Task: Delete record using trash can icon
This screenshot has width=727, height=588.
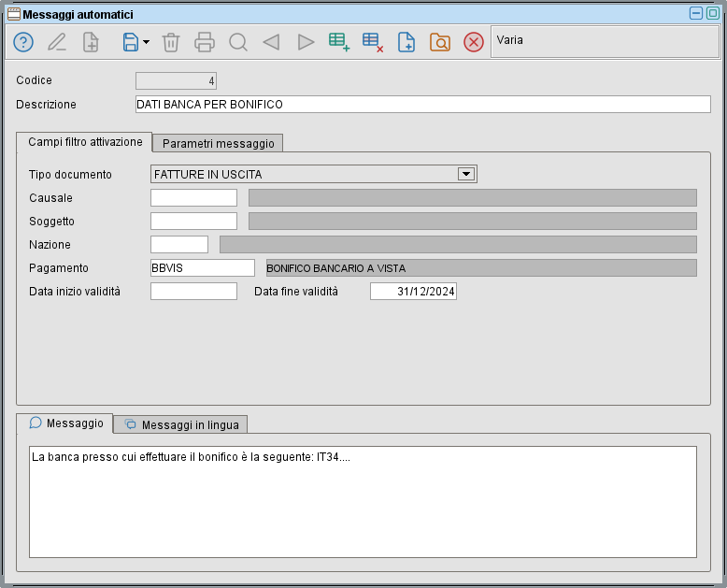Action: pyautogui.click(x=171, y=42)
